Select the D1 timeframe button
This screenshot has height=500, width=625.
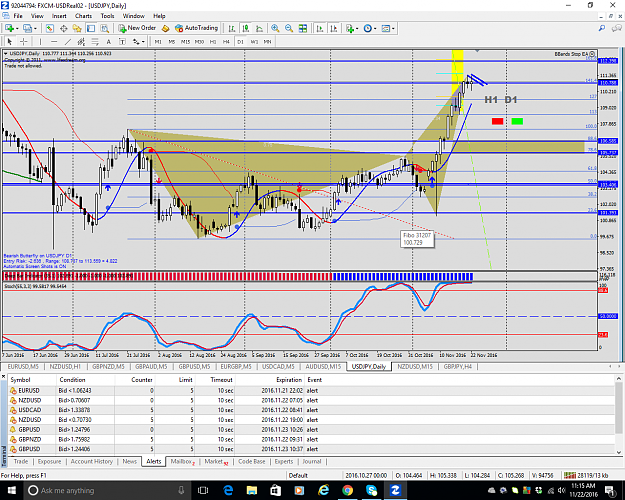(240, 41)
